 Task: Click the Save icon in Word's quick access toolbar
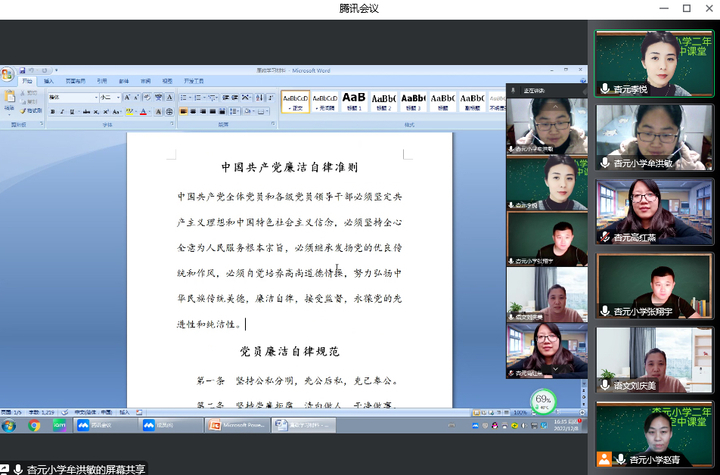point(22,70)
